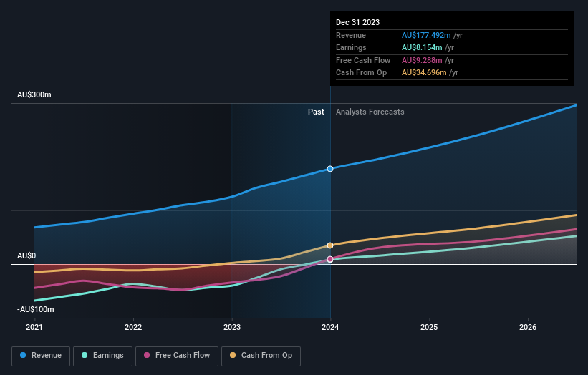Click the 2021 x-axis label
Image resolution: width=588 pixels, height=375 pixels.
[34, 327]
